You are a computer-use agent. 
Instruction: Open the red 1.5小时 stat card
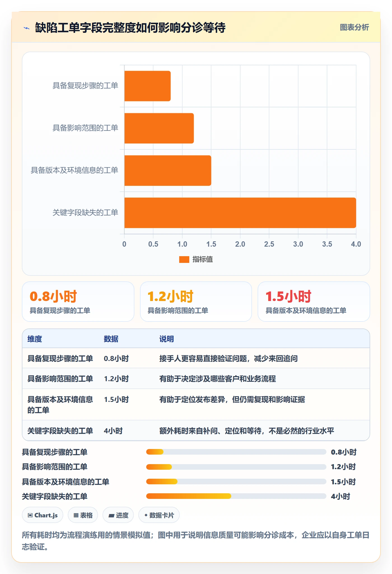[314, 302]
